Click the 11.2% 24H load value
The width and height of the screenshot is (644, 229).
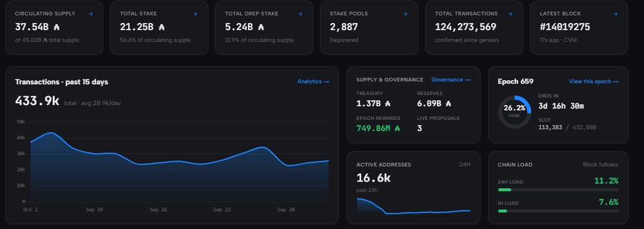click(606, 181)
